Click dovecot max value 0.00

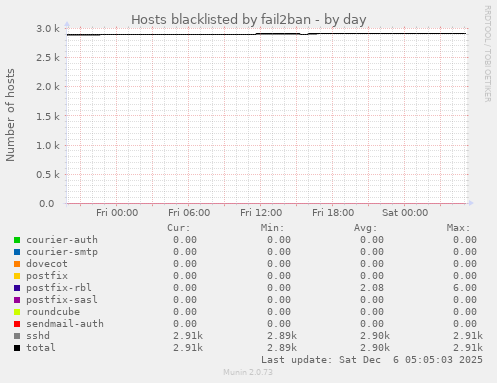tap(465, 264)
